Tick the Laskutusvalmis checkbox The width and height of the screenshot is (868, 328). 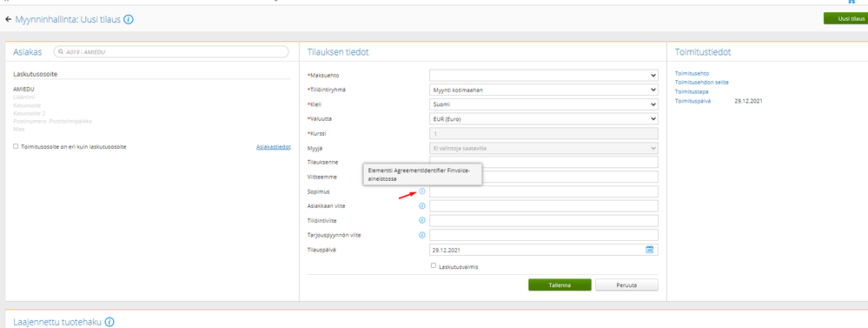tap(434, 265)
